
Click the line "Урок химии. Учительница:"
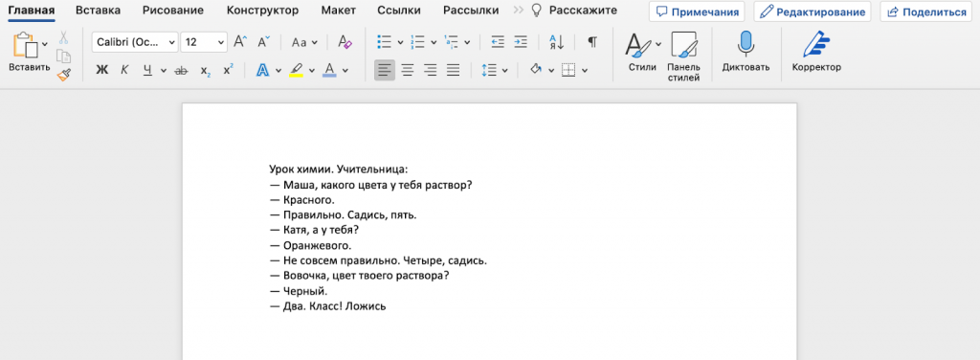pos(338,169)
